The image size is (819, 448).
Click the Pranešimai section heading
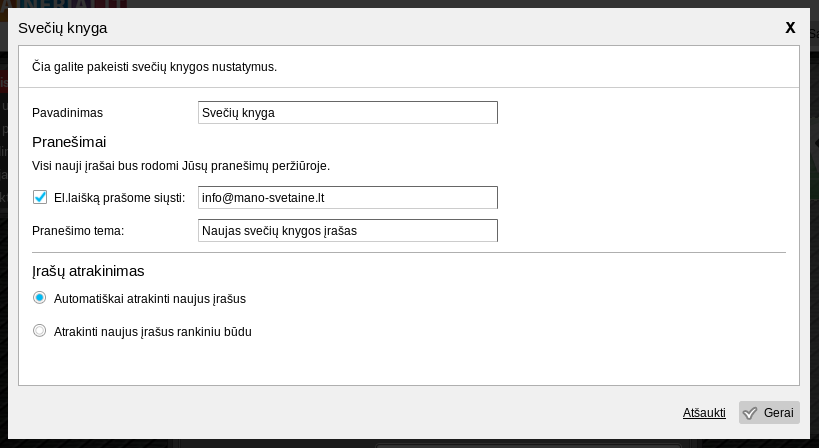[x=69, y=142]
